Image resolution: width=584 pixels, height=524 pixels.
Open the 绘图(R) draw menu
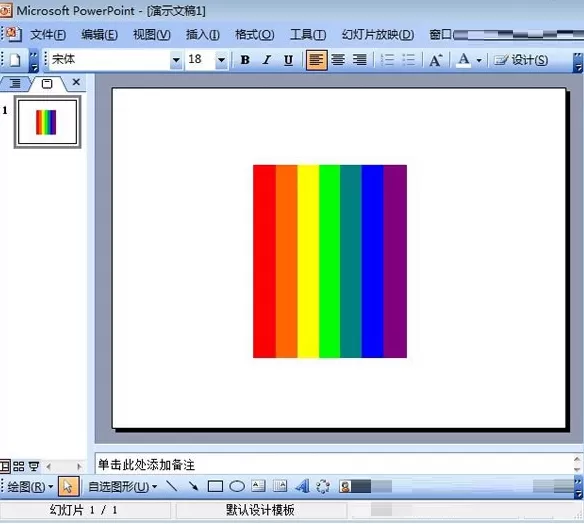[x=30, y=487]
